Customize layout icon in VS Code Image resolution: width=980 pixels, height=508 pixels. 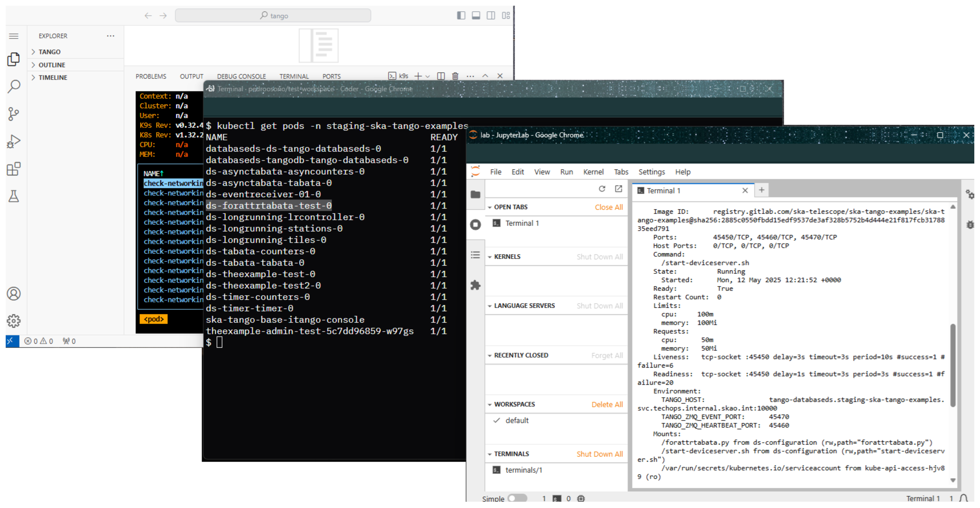pos(506,15)
